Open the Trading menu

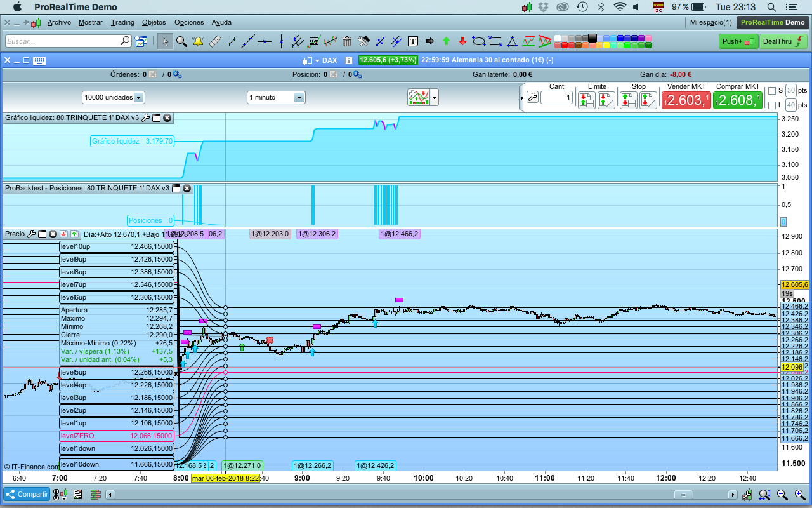coord(122,22)
